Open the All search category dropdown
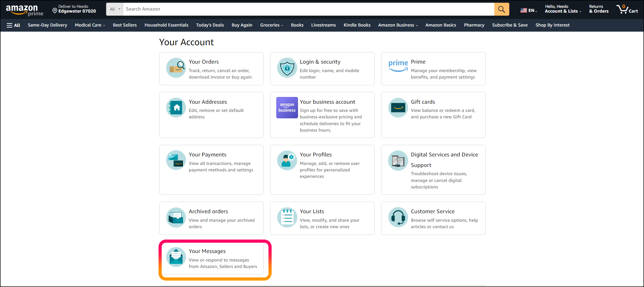Image resolution: width=644 pixels, height=287 pixels. 115,9
